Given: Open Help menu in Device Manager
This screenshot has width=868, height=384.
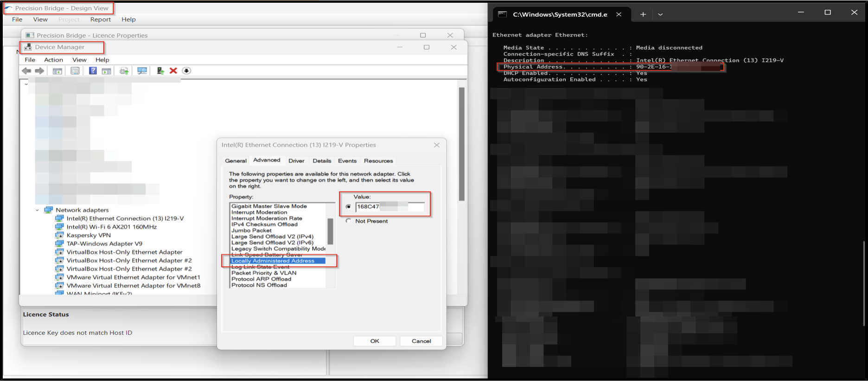Looking at the screenshot, I should [102, 60].
